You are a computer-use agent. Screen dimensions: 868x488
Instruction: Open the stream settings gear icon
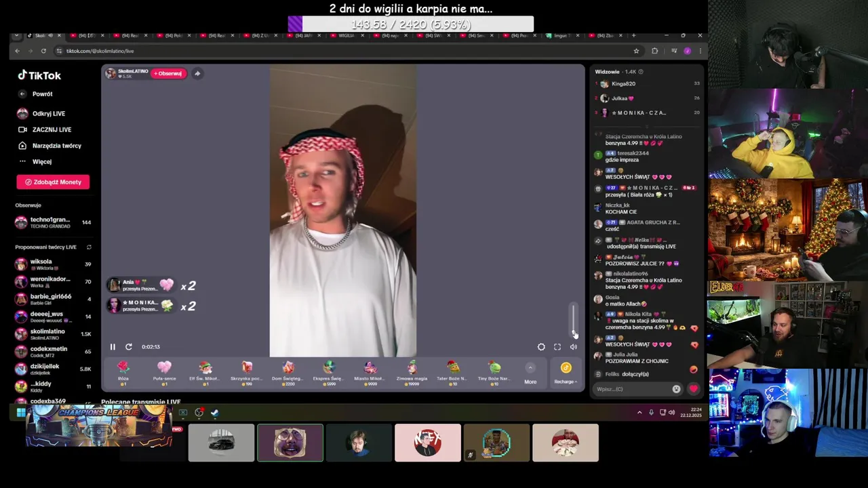(x=541, y=347)
